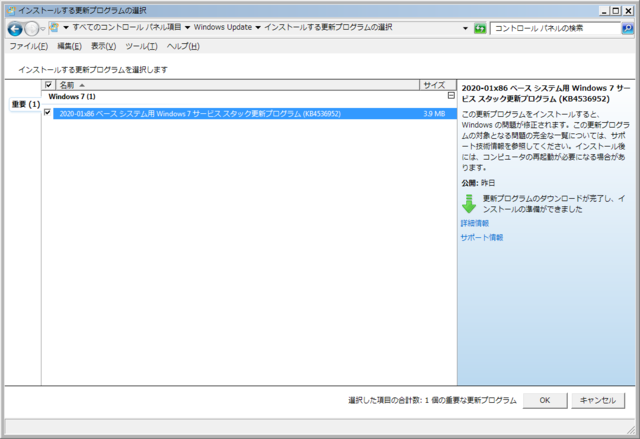This screenshot has height=439, width=640.
Task: Click the 3.9 MB size value
Action: tap(434, 114)
